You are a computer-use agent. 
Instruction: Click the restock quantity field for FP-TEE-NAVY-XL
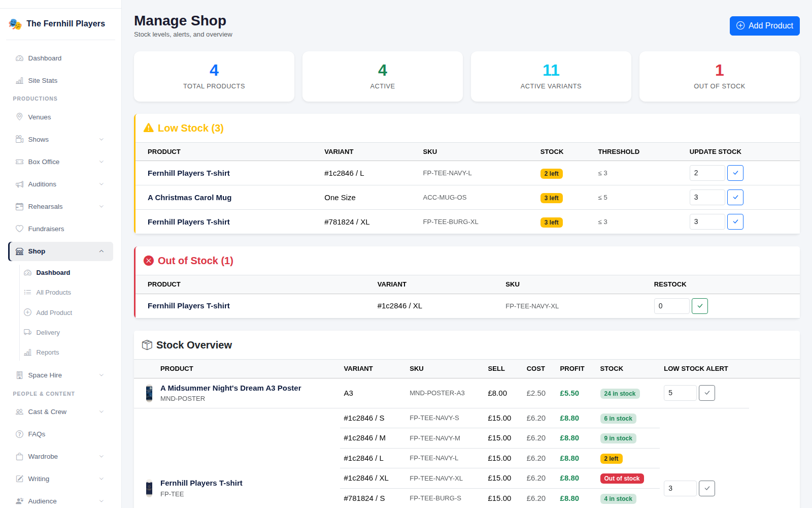[672, 306]
